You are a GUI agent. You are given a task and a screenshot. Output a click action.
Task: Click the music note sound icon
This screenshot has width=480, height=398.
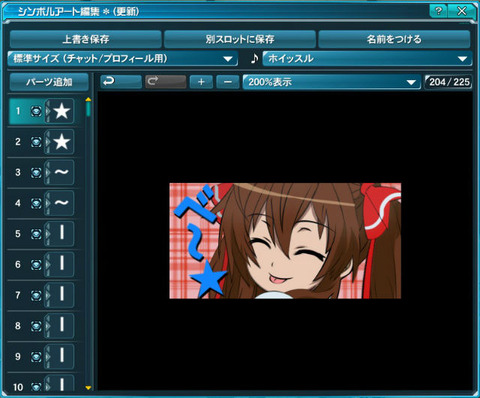coord(254,59)
